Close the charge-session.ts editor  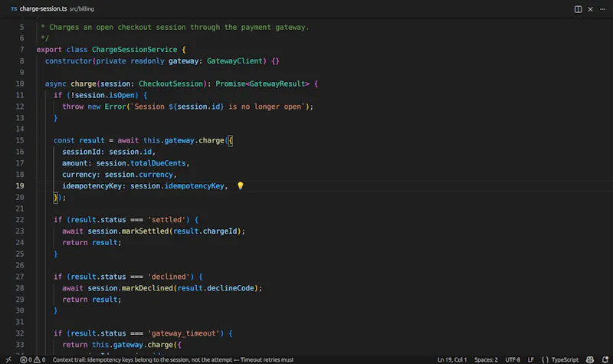pyautogui.click(x=590, y=9)
